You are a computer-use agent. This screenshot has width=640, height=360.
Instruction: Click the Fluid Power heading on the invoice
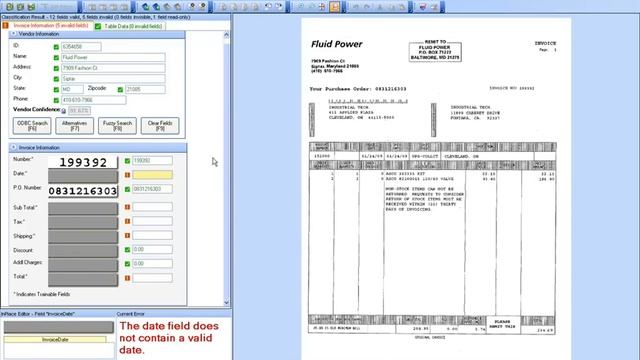(x=336, y=44)
